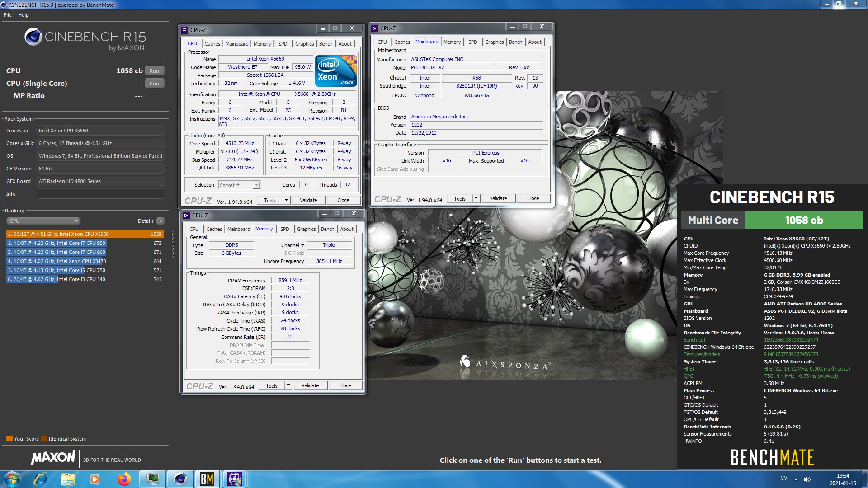
Task: Open the CPU ranking type dropdown
Action: [x=43, y=221]
